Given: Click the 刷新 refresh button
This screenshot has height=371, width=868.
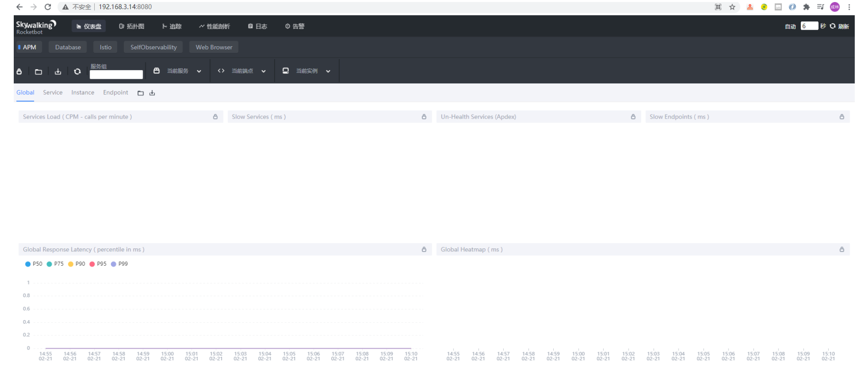Looking at the screenshot, I should (839, 26).
